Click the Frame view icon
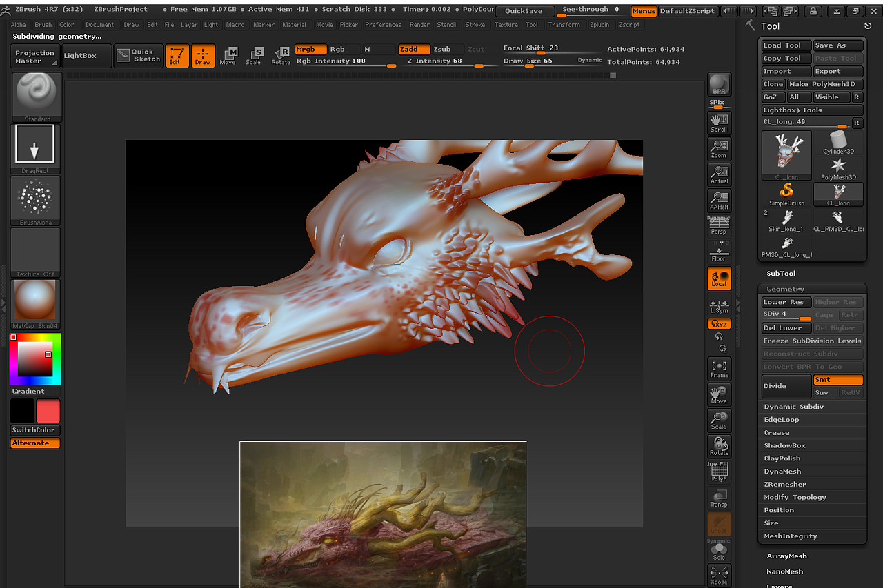 click(719, 369)
